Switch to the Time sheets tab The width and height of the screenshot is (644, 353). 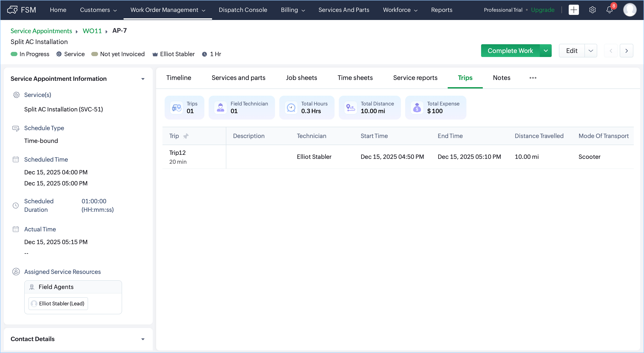pyautogui.click(x=355, y=78)
